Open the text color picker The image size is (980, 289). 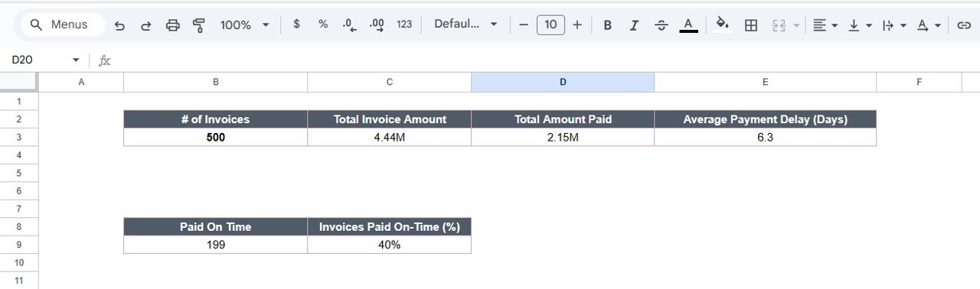tap(688, 25)
